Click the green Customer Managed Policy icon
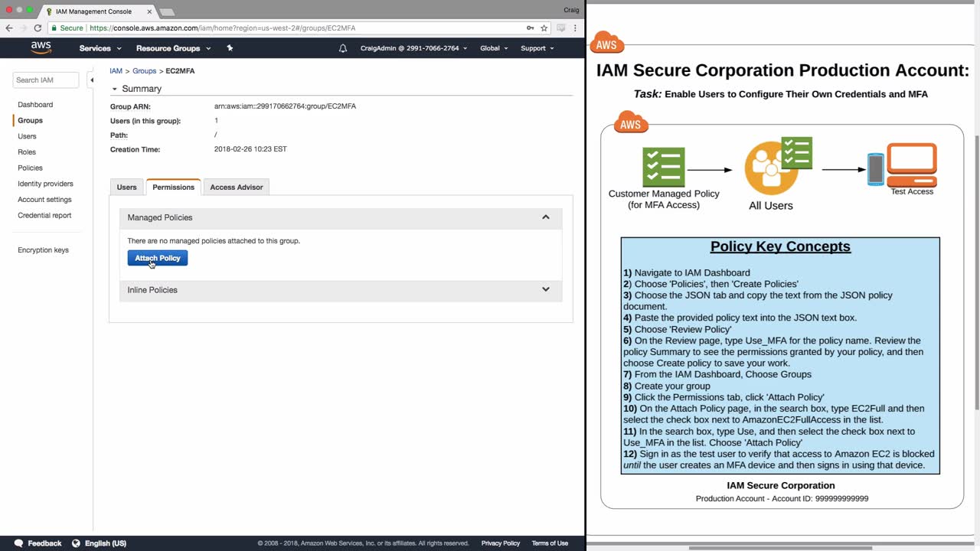980x551 pixels. tap(663, 168)
